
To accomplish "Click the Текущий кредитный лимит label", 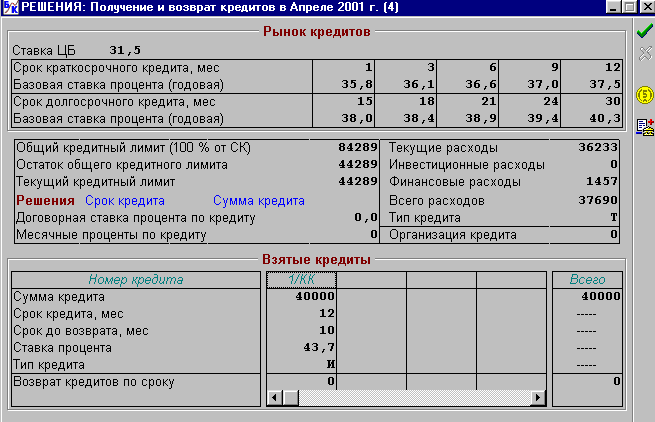I will [95, 182].
